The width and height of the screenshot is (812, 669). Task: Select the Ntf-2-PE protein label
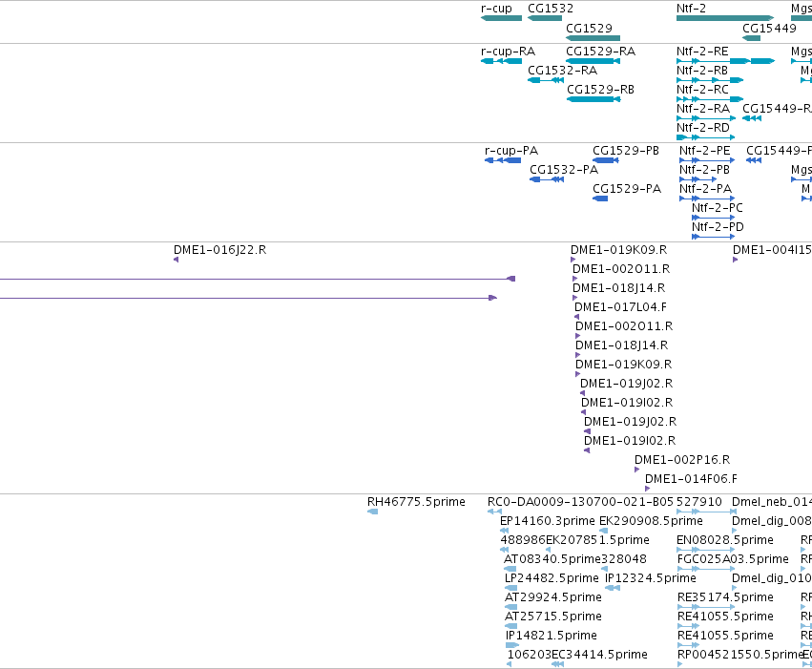705,151
